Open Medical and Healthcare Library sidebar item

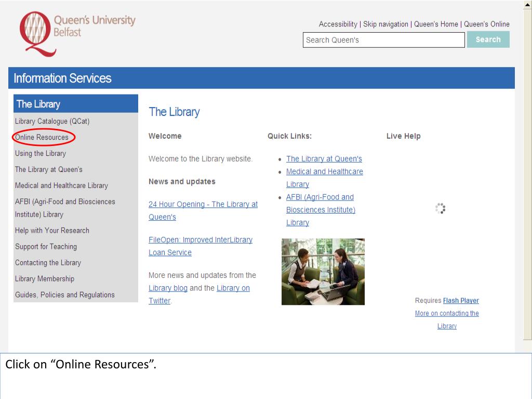point(61,185)
